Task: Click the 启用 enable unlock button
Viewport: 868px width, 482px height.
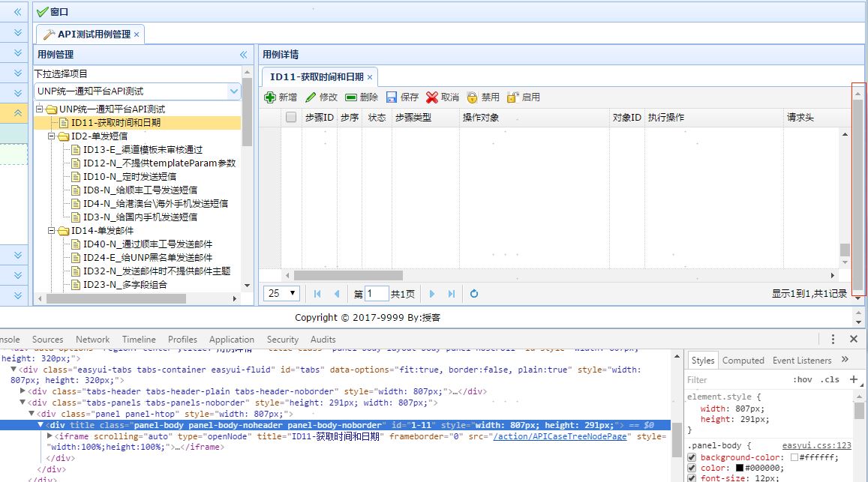Action: click(x=524, y=97)
